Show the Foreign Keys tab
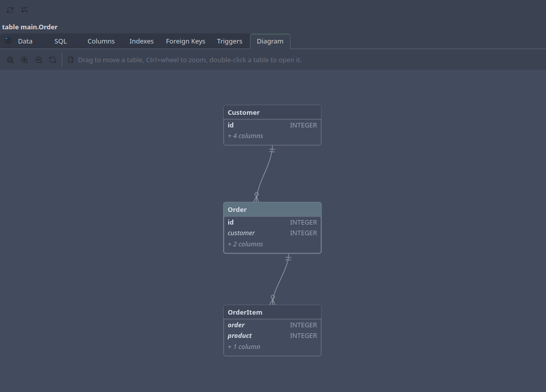The width and height of the screenshot is (546, 392). [186, 41]
